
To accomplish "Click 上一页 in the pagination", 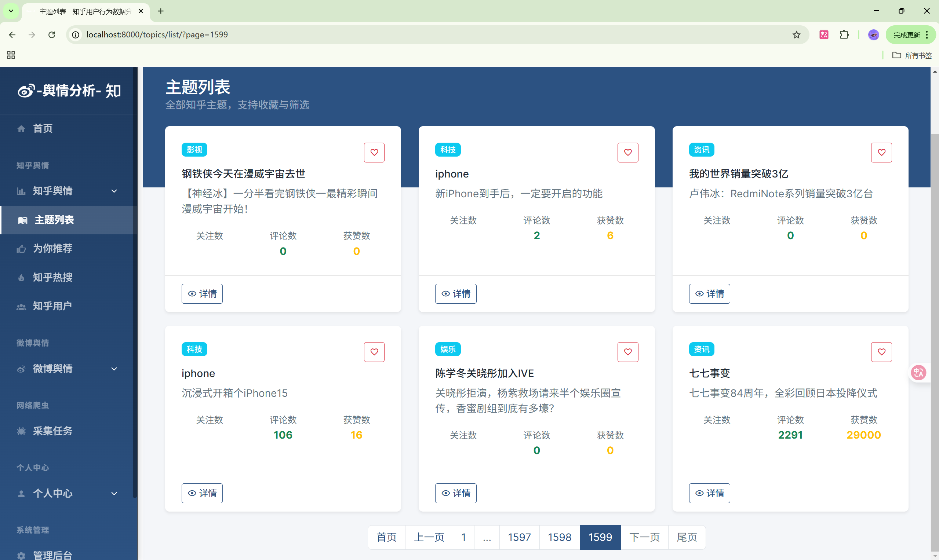I will click(x=429, y=537).
